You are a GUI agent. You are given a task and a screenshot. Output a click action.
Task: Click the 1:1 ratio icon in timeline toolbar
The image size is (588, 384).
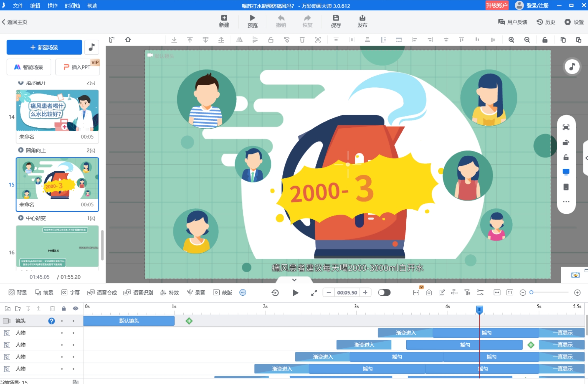(510, 292)
